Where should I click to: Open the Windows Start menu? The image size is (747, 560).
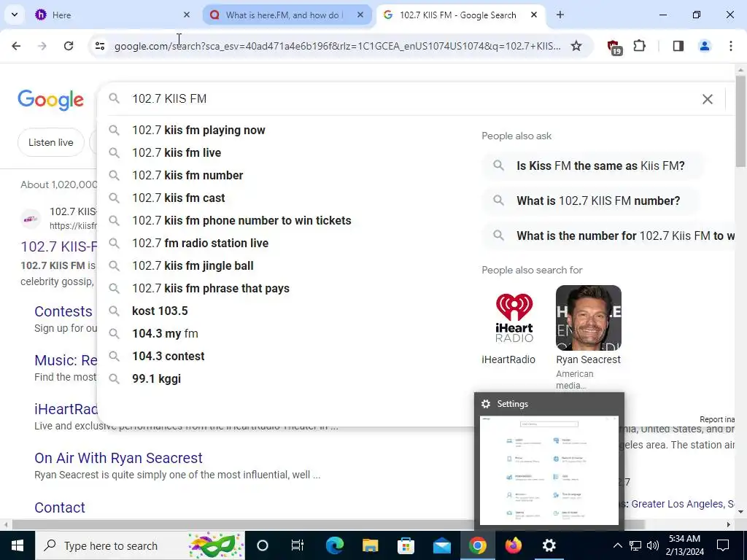18,545
